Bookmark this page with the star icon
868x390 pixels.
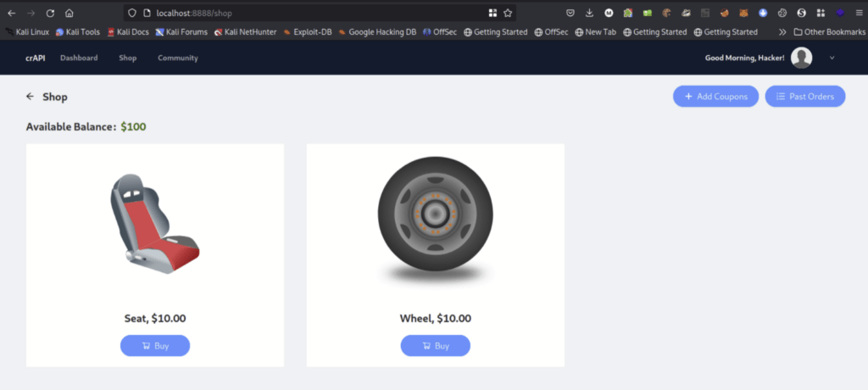click(508, 14)
